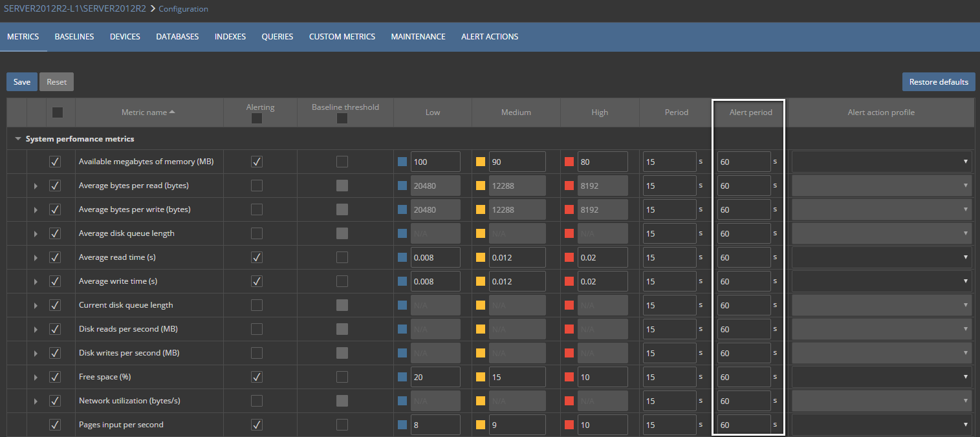Expand the Average disk queue length row
Screen dimensions: 980x437
(x=36, y=234)
